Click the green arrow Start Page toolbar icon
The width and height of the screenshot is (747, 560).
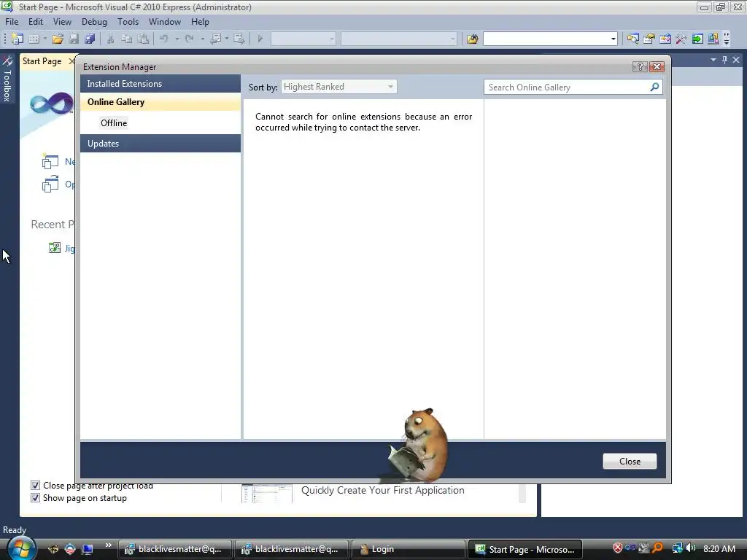[x=697, y=39]
